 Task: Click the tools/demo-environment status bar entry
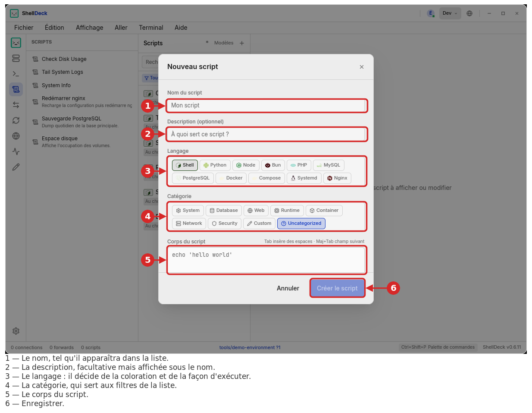[250, 347]
